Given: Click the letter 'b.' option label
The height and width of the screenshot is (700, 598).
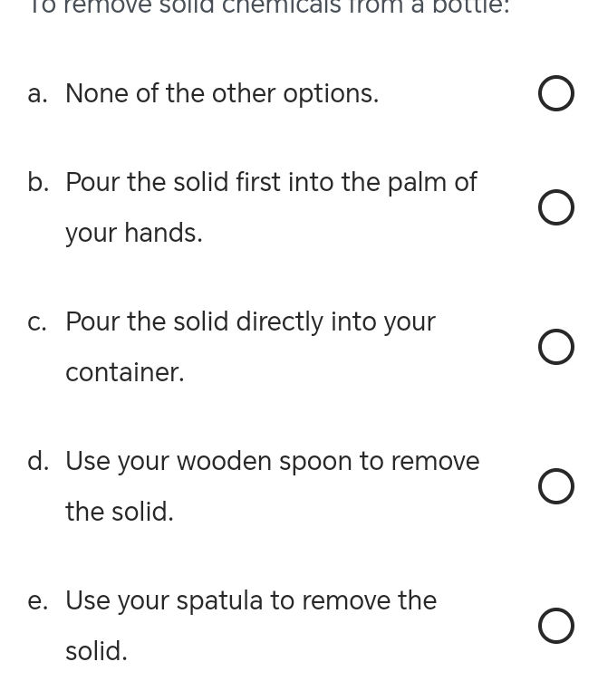Looking at the screenshot, I should (x=38, y=182).
